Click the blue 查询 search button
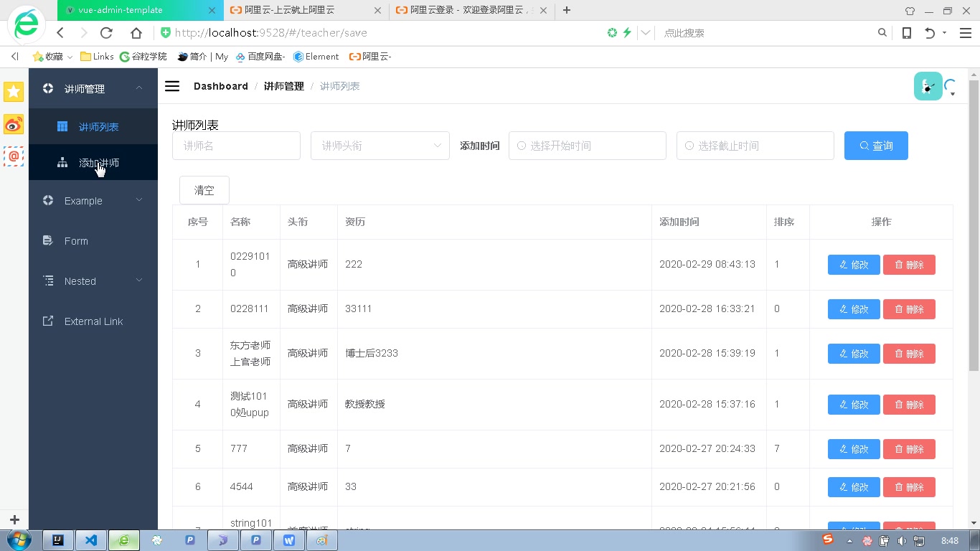 876,146
